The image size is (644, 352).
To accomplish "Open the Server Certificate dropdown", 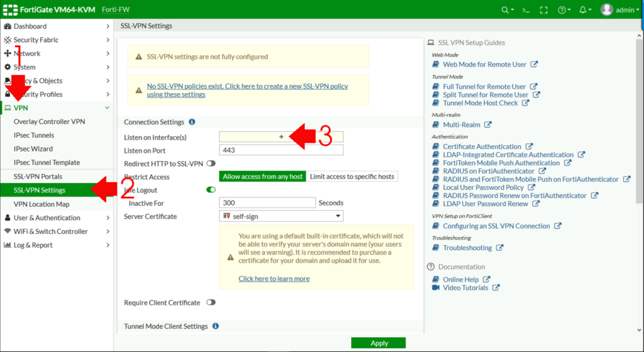I will coord(281,216).
